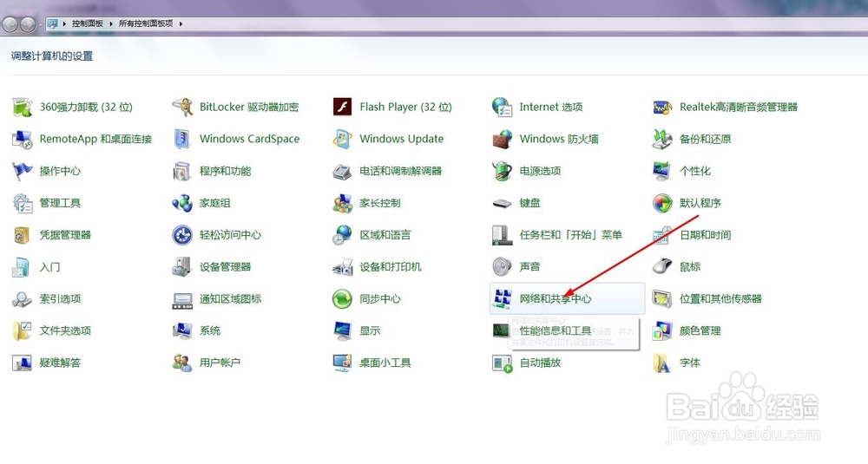Open the 键盘 keyboard icon
The width and height of the screenshot is (868, 464).
(502, 204)
